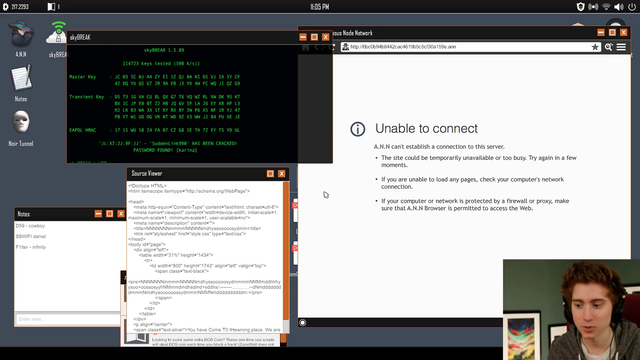Click the book icon in top bar
This screenshot has width=640, height=360.
51,7
